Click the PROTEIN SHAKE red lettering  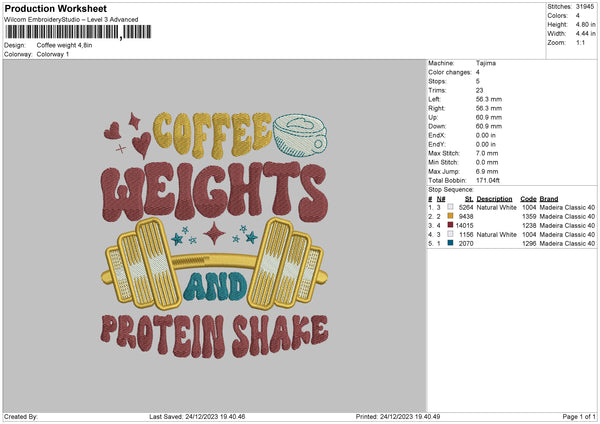pos(213,330)
